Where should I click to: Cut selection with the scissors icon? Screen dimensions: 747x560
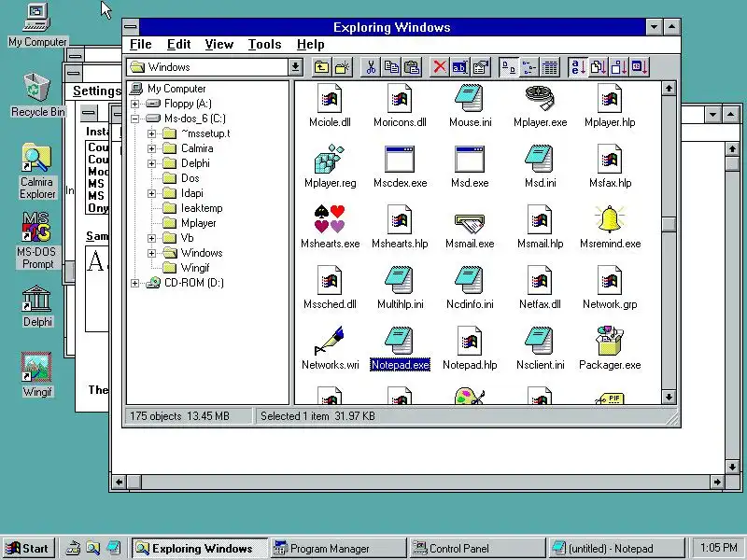pos(371,67)
